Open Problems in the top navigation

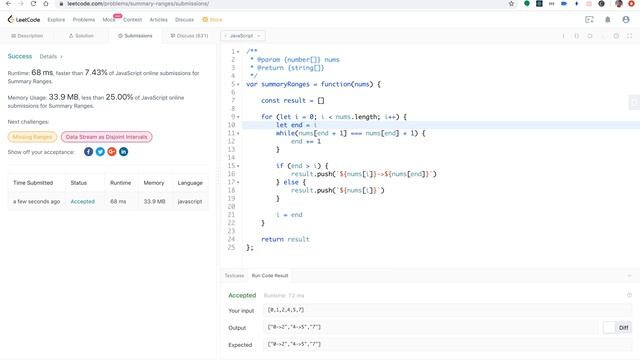coord(84,20)
